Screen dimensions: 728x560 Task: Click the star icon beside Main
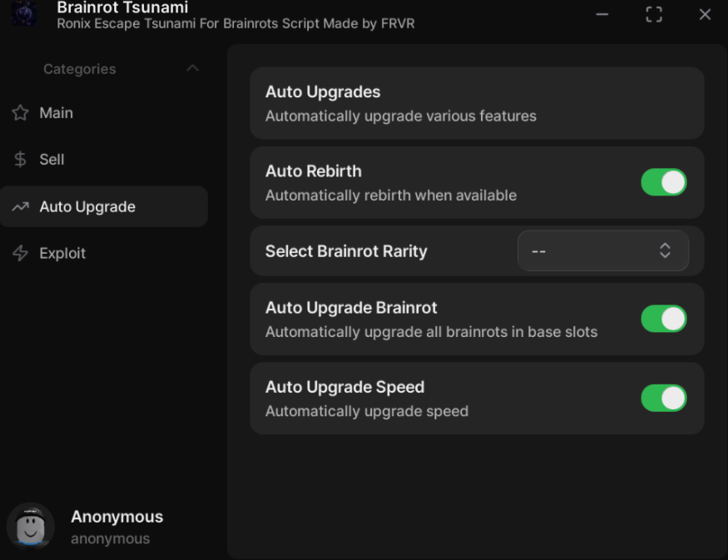click(x=20, y=113)
